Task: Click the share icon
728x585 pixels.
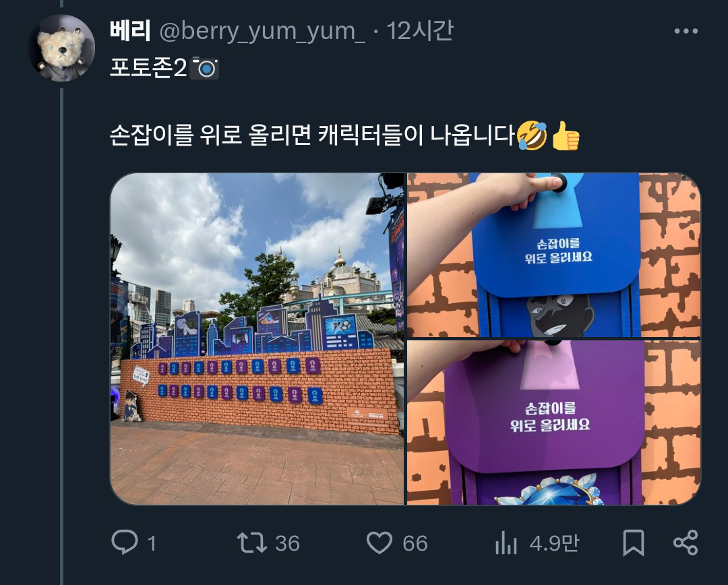Action: click(x=686, y=543)
